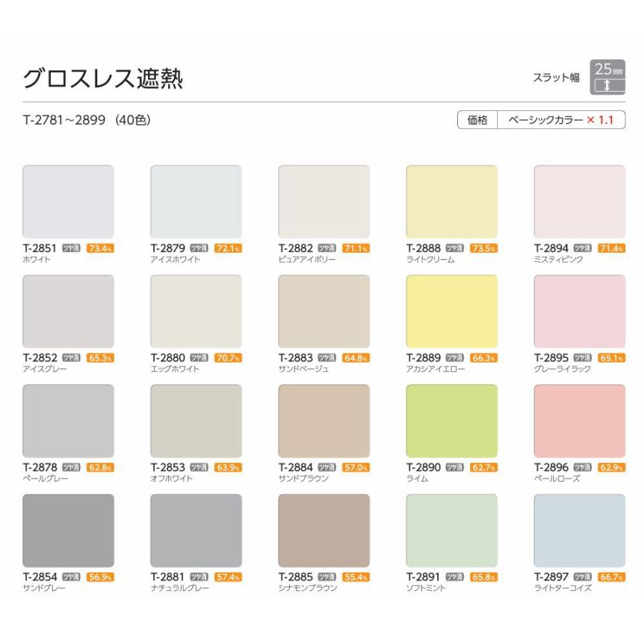644x644 pixels.
Task: Click the 73.5% orange badge for T-2888
Action: coord(485,248)
